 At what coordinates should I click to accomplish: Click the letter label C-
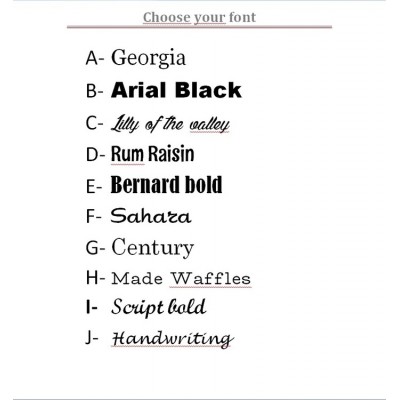(95, 123)
